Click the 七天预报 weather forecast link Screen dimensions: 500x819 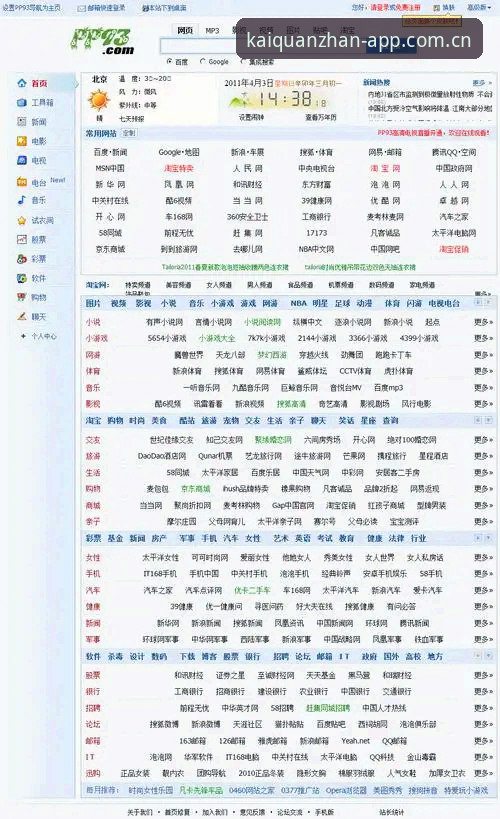point(132,119)
